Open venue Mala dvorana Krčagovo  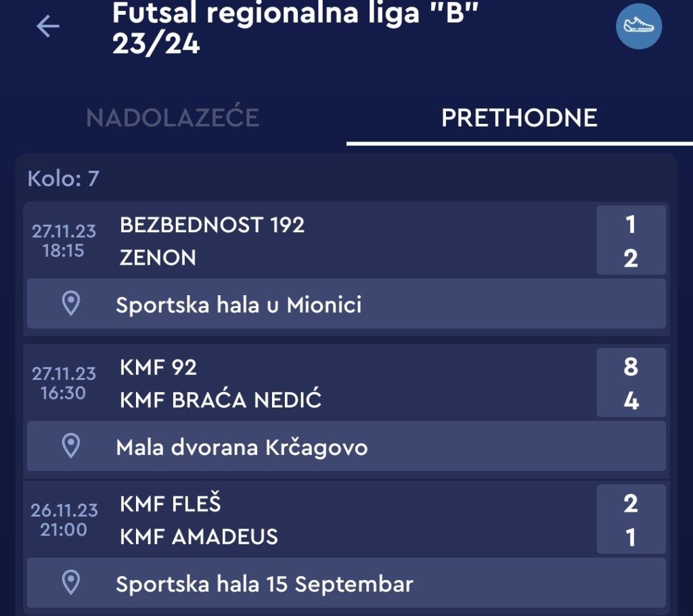[x=242, y=447]
